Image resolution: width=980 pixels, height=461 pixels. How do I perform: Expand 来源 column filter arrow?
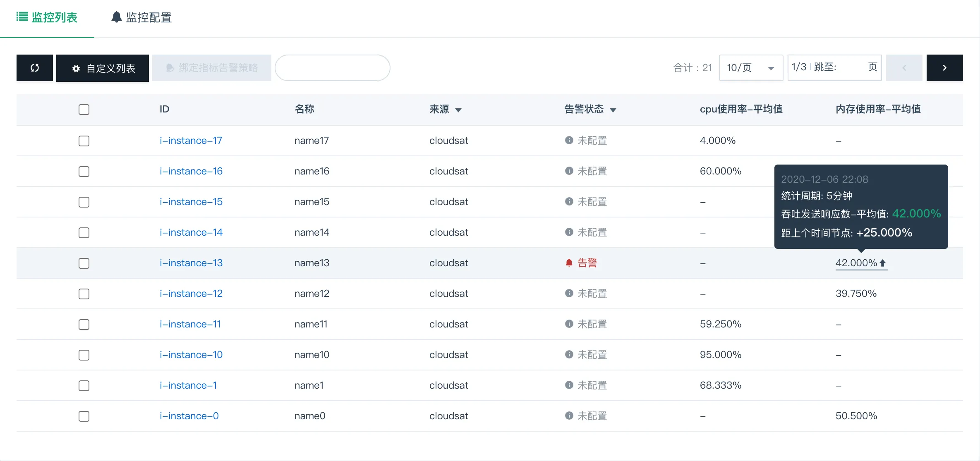pos(458,110)
